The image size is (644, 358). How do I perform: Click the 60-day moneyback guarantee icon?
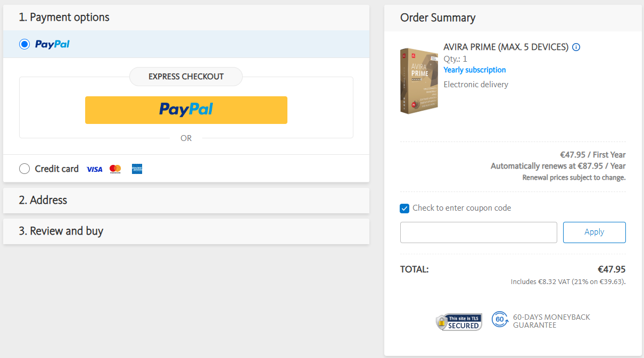pos(500,320)
